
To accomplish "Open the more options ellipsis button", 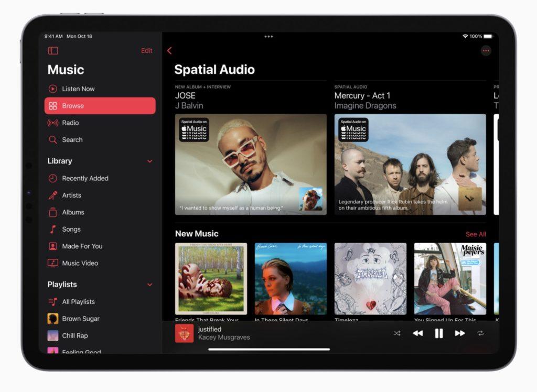I will tap(486, 51).
